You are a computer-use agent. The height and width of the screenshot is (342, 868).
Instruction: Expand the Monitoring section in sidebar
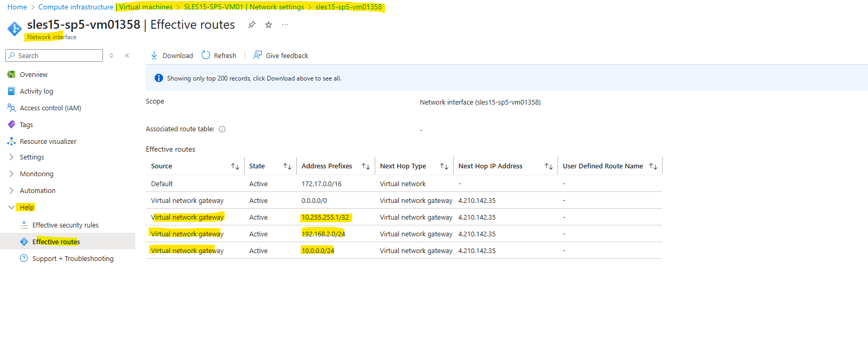11,174
